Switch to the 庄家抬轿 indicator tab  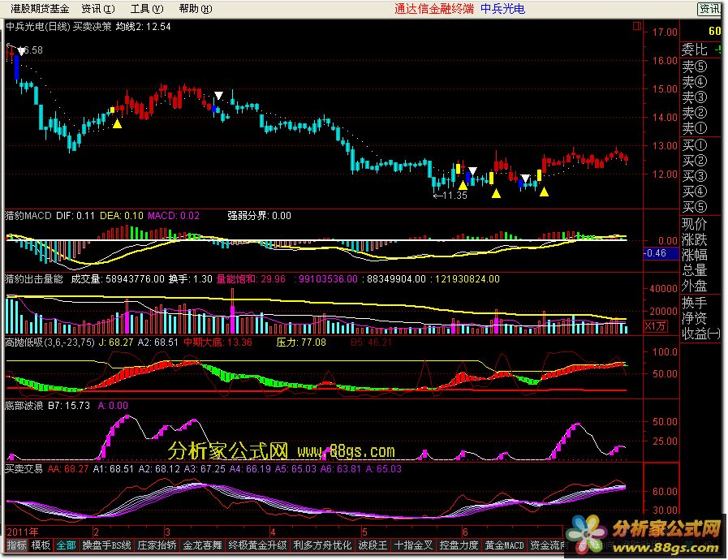[x=157, y=545]
